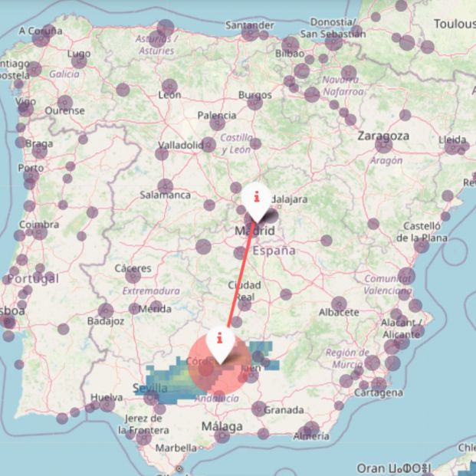Select the purple circle marker above León
The height and width of the screenshot is (476, 476).
[169, 87]
